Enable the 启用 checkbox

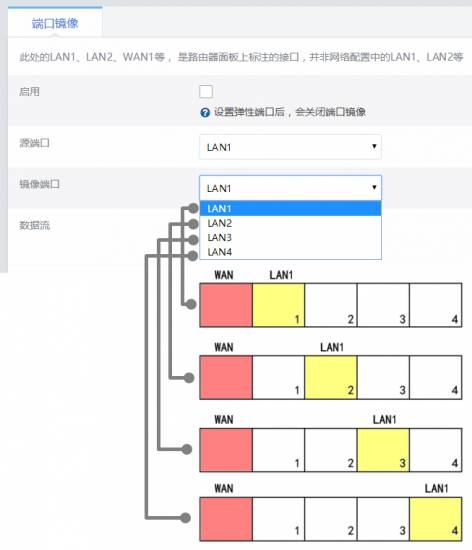pyautogui.click(x=206, y=92)
